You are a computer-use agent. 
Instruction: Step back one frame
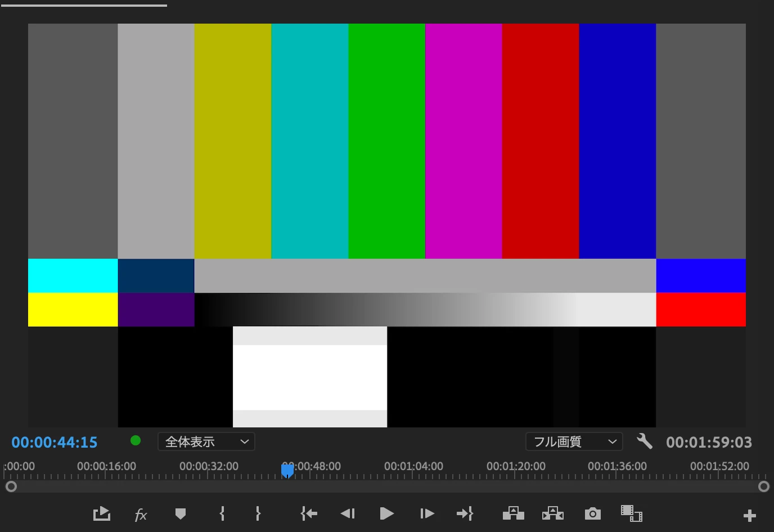[348, 513]
